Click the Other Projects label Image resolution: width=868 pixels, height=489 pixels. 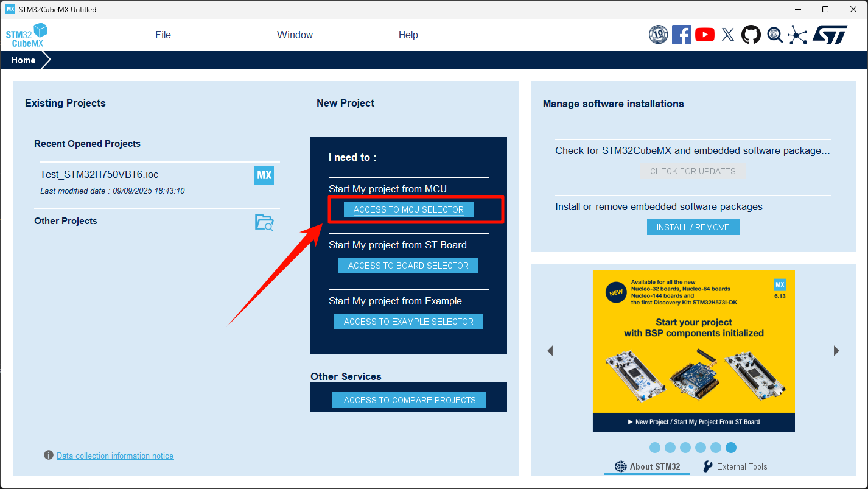click(x=66, y=221)
